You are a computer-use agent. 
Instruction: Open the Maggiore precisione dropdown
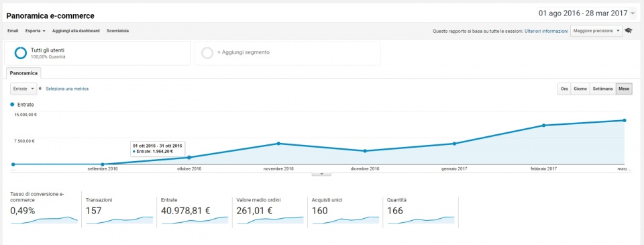tap(596, 31)
